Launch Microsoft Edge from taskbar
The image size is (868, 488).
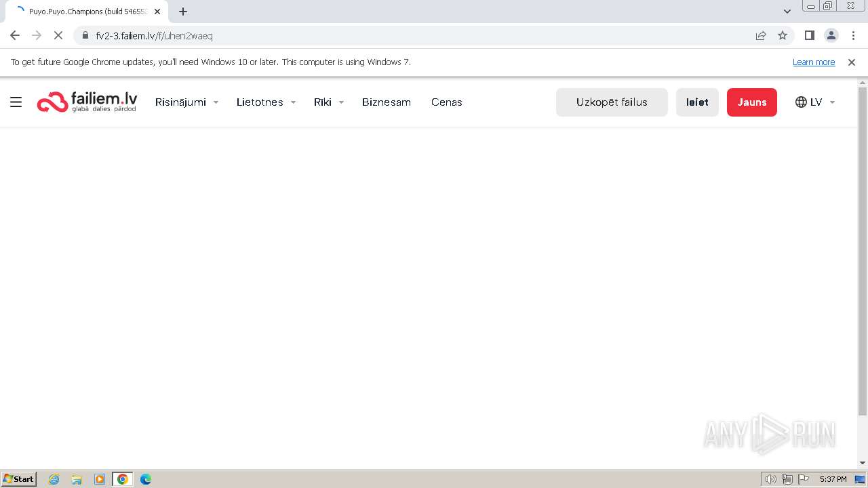tap(145, 479)
